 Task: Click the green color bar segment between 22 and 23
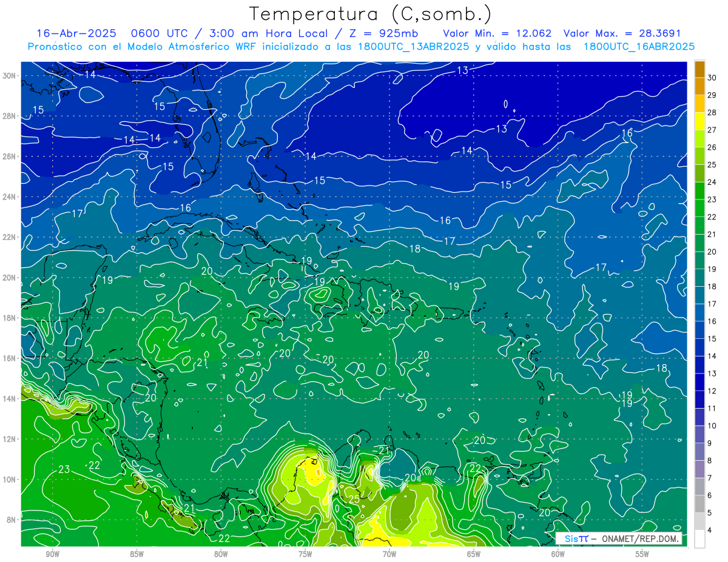699,209
